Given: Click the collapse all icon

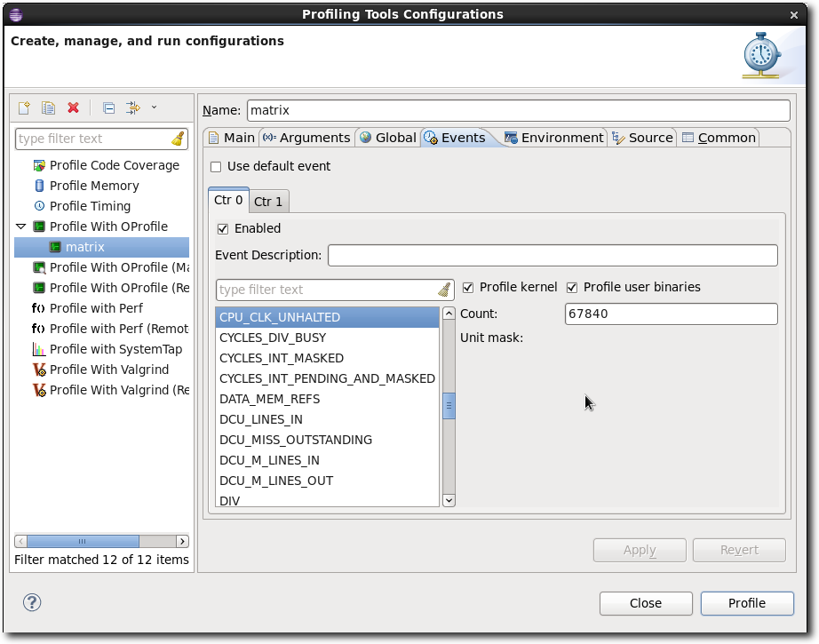Looking at the screenshot, I should 108,107.
